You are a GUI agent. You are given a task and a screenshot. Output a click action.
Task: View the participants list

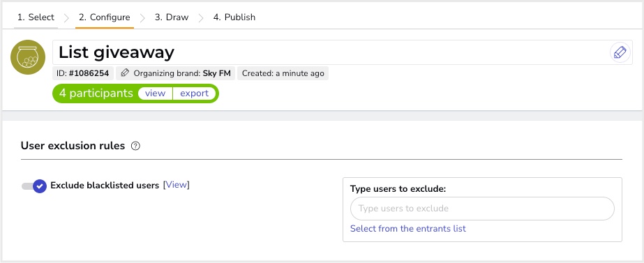click(156, 93)
